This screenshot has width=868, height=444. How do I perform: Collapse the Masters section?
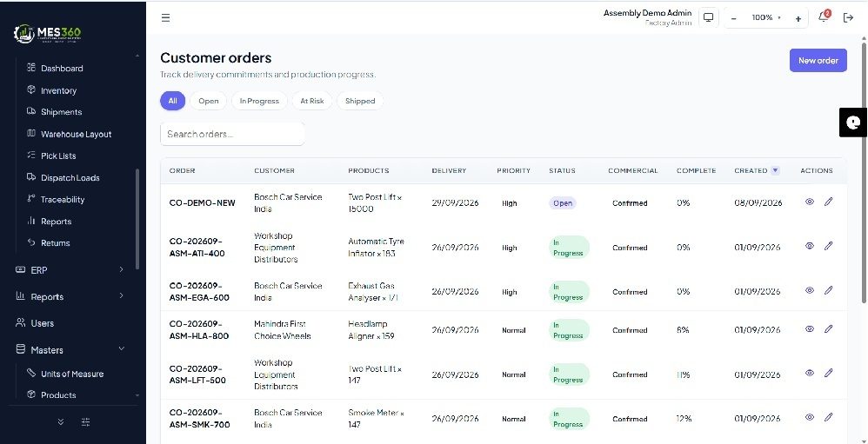coord(70,350)
